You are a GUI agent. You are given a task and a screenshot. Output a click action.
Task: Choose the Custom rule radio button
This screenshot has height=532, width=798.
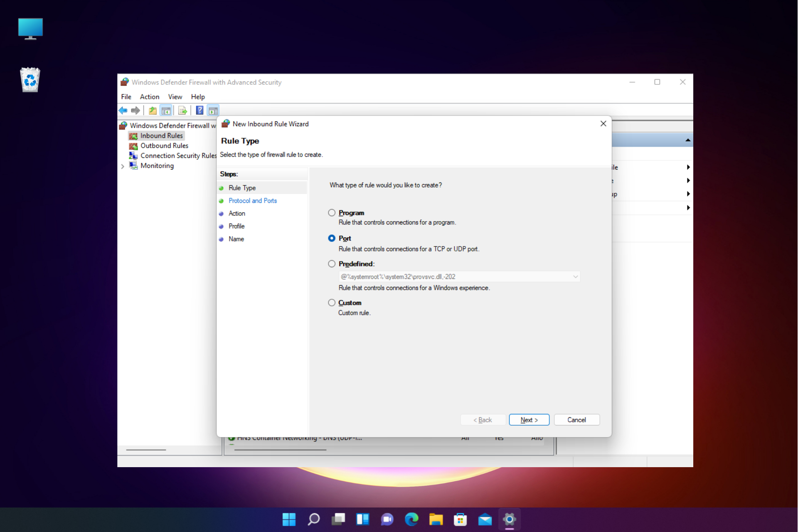click(332, 303)
